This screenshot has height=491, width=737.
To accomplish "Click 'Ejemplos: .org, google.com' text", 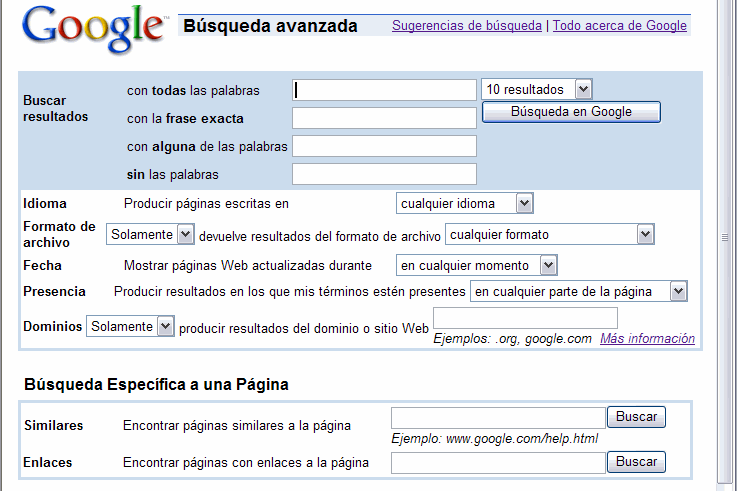I will pos(512,338).
